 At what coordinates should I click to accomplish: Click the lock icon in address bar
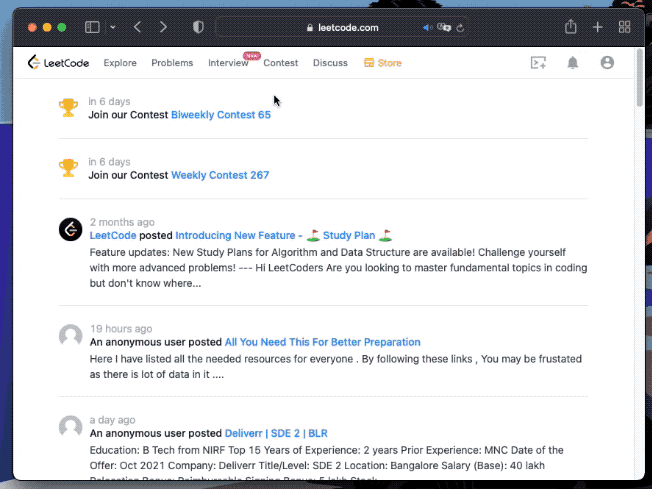click(x=309, y=28)
